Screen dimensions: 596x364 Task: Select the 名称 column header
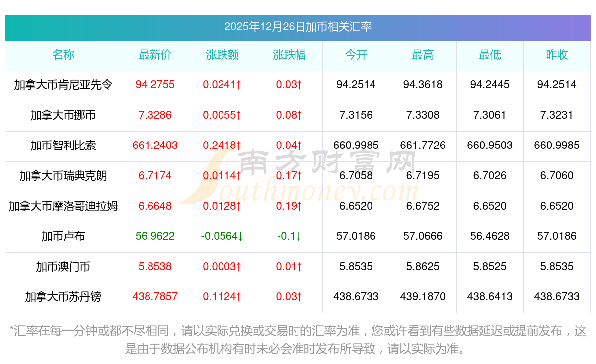63,55
